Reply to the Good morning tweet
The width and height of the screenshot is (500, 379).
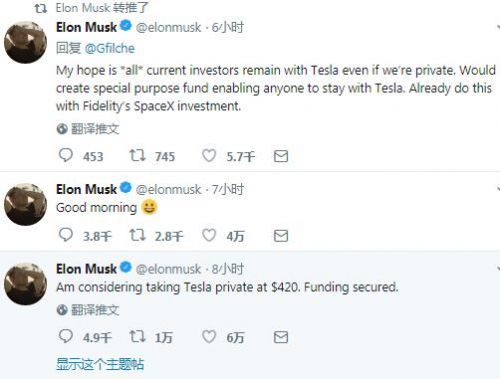click(66, 235)
